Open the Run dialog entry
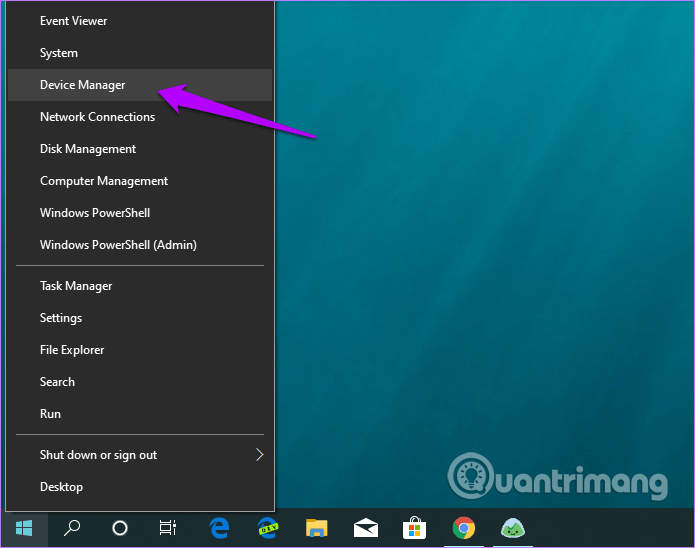 pos(140,413)
